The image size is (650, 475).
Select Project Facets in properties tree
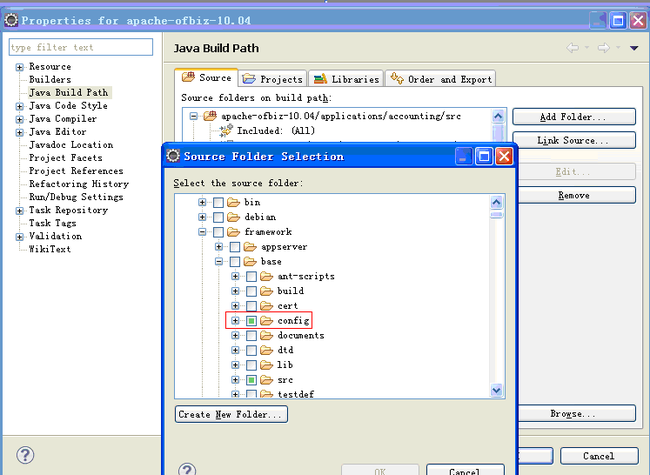point(65,158)
